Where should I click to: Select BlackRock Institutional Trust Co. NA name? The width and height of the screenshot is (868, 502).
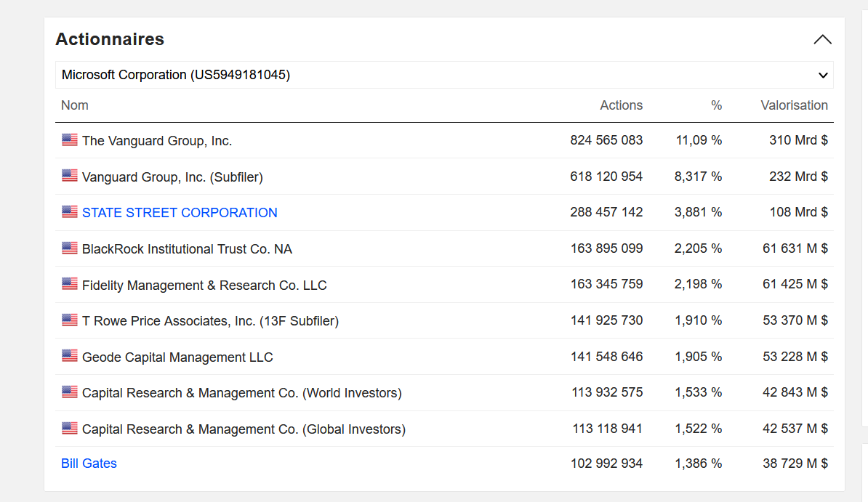pos(187,249)
